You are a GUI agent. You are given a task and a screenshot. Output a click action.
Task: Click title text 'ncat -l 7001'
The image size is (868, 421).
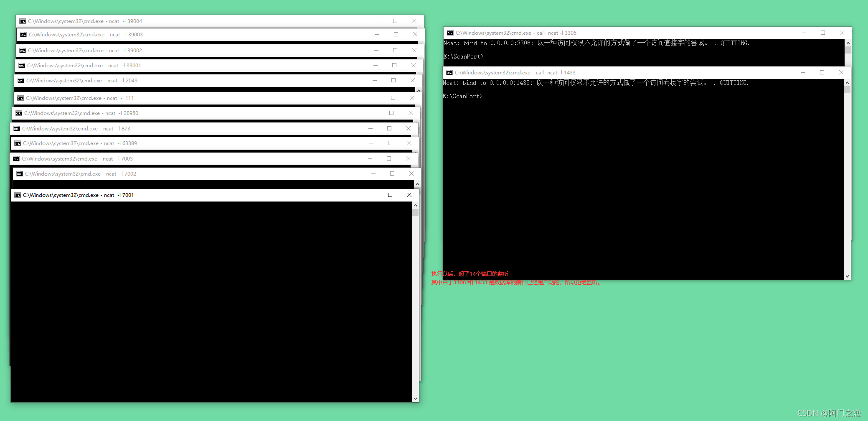coord(119,195)
